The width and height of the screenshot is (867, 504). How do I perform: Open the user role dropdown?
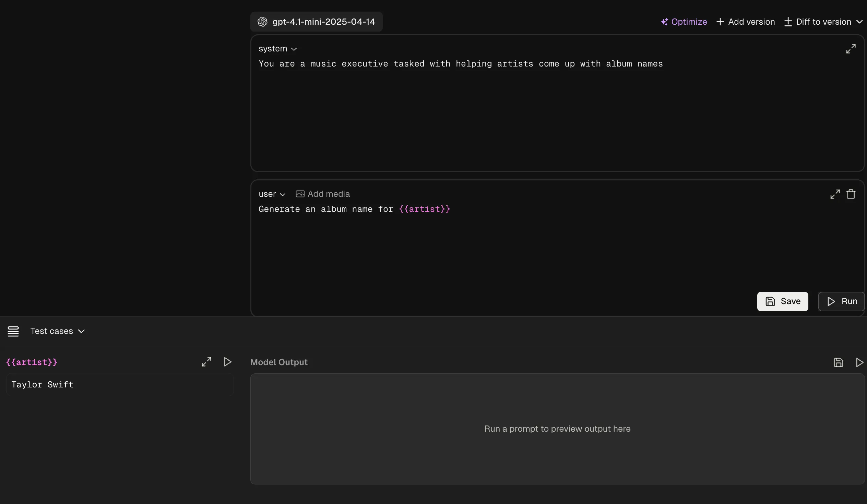(x=272, y=194)
